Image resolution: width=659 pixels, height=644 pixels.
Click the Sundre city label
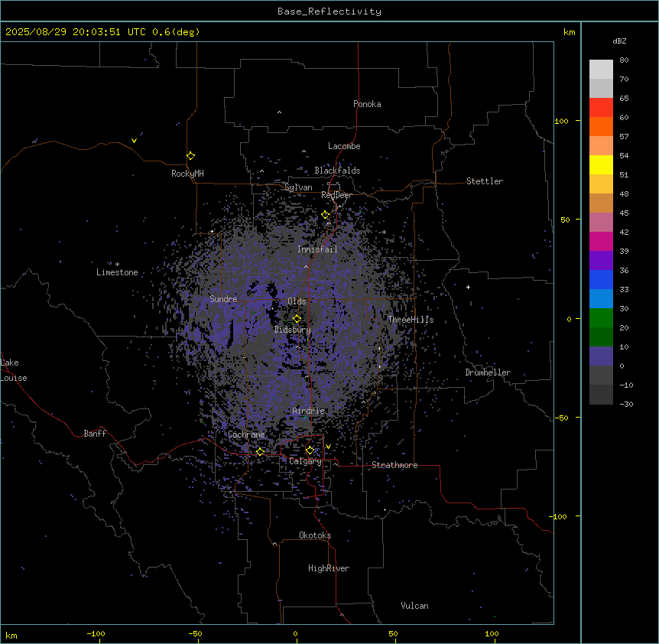[223, 299]
